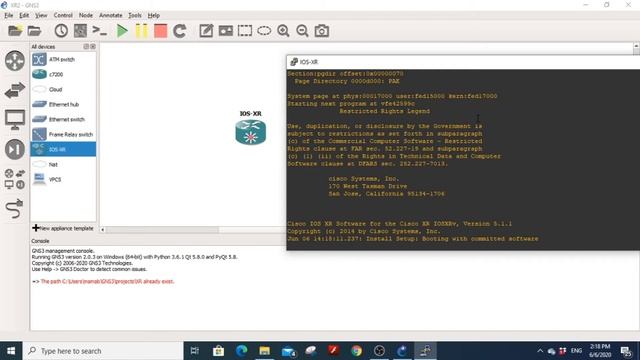The width and height of the screenshot is (640, 360).
Task: Open new blank project toolbar icon
Action: coord(15,31)
